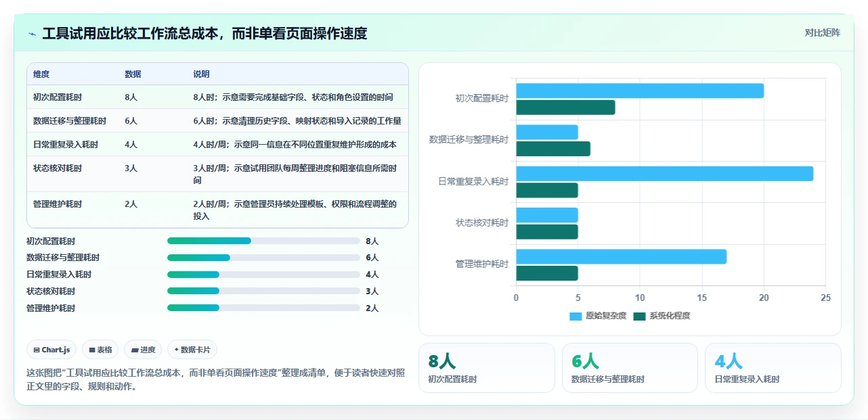
Task: Open the 6人 数据迁移与整理耗时 data card
Action: pos(630,368)
